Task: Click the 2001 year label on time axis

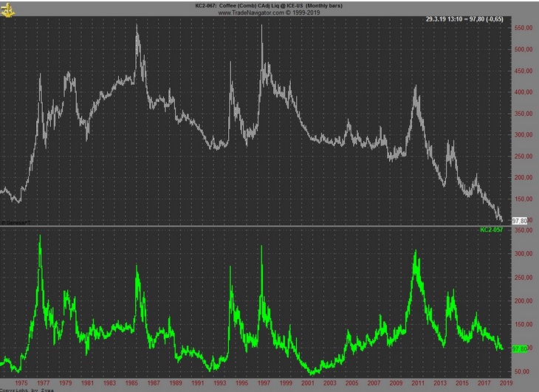Action: click(x=308, y=383)
